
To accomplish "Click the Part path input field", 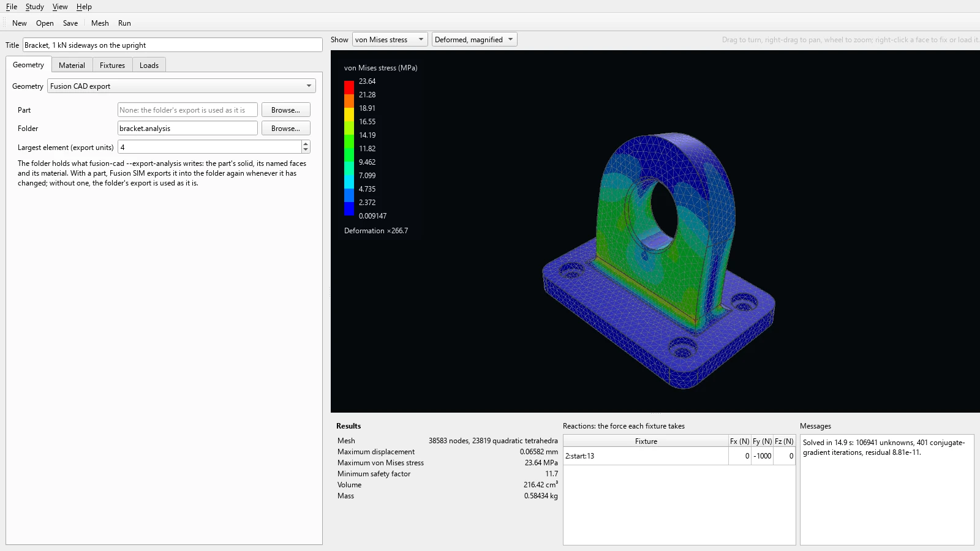I will (187, 110).
